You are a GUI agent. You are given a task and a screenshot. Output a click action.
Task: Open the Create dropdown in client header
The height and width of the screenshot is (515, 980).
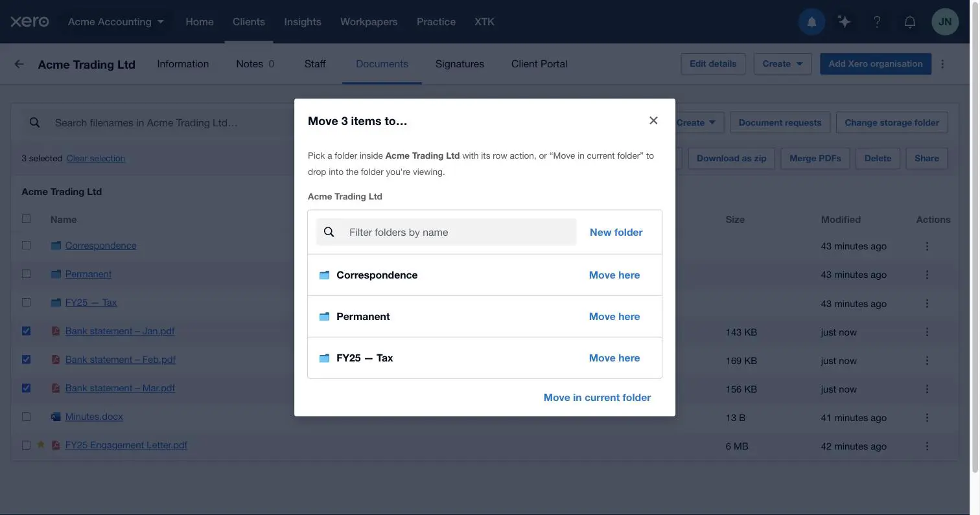782,63
